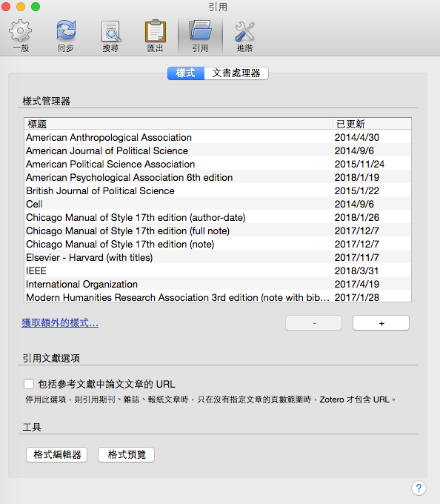
Task: Sort styles by the 標題 column header
Action: [179, 124]
